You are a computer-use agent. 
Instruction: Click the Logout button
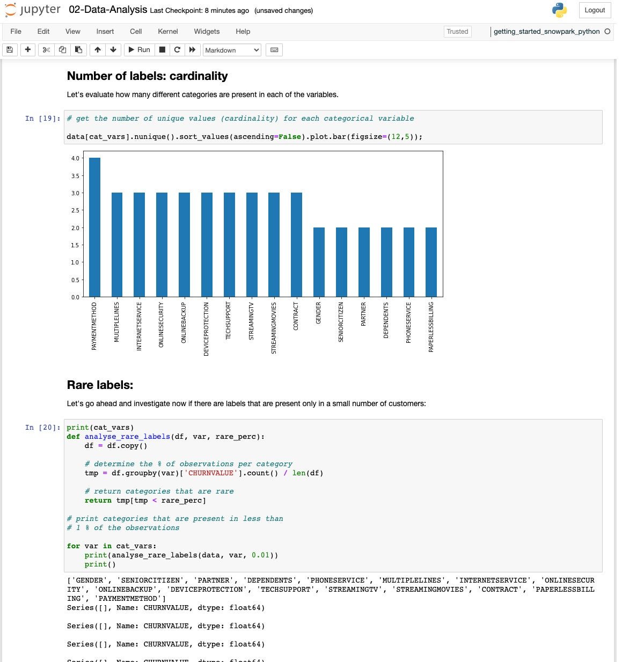click(595, 10)
